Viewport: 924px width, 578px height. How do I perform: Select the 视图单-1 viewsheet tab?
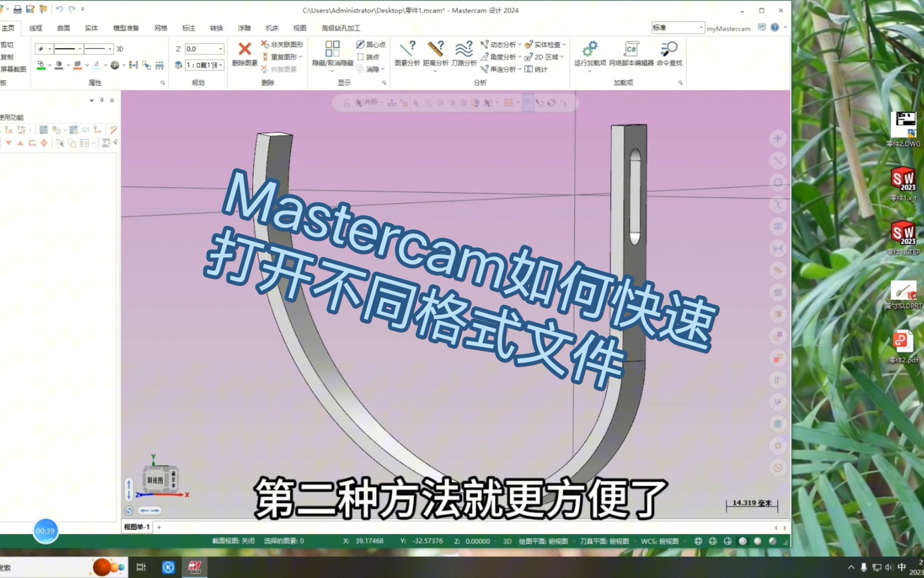point(137,527)
